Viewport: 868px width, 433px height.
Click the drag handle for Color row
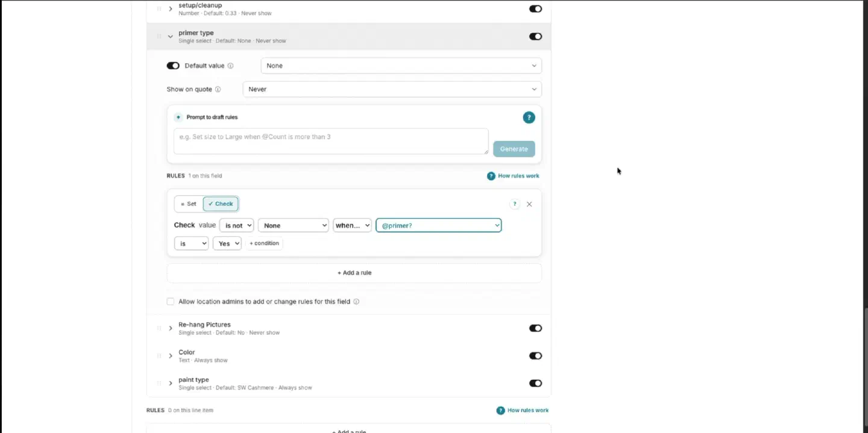click(x=159, y=356)
